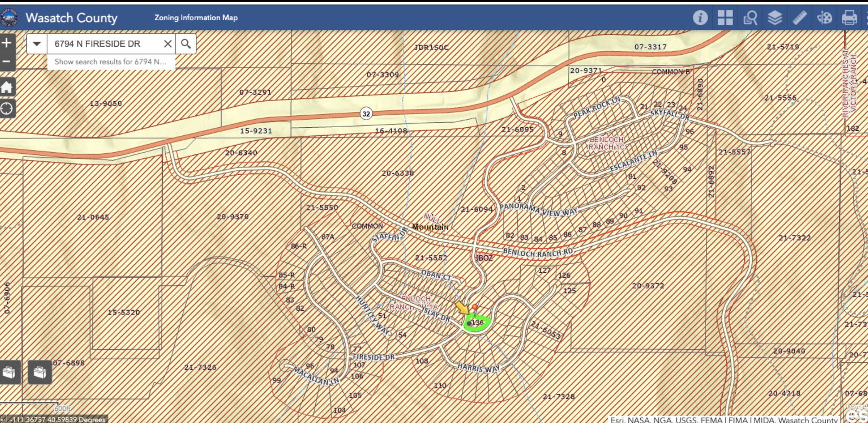
Task: Select the Measurement ruler tool
Action: click(800, 18)
